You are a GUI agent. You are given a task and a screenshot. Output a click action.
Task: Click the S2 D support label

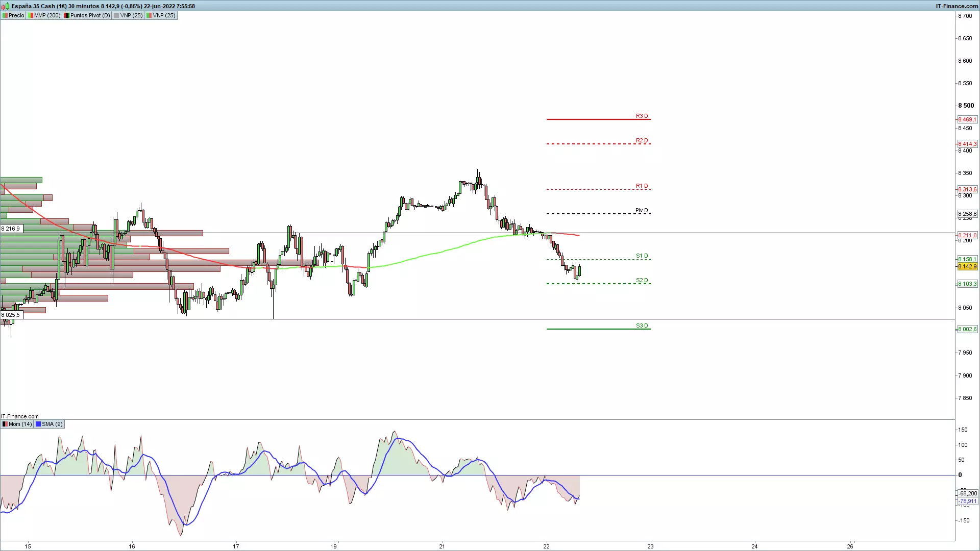click(642, 280)
